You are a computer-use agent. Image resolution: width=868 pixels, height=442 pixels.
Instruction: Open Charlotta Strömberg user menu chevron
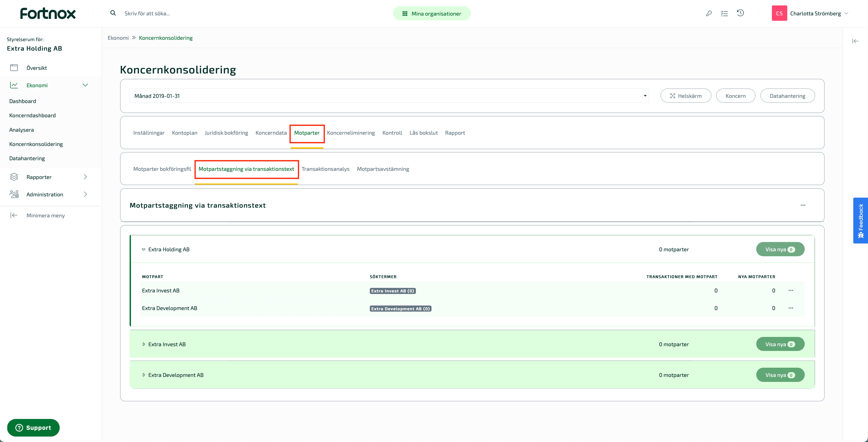(846, 14)
